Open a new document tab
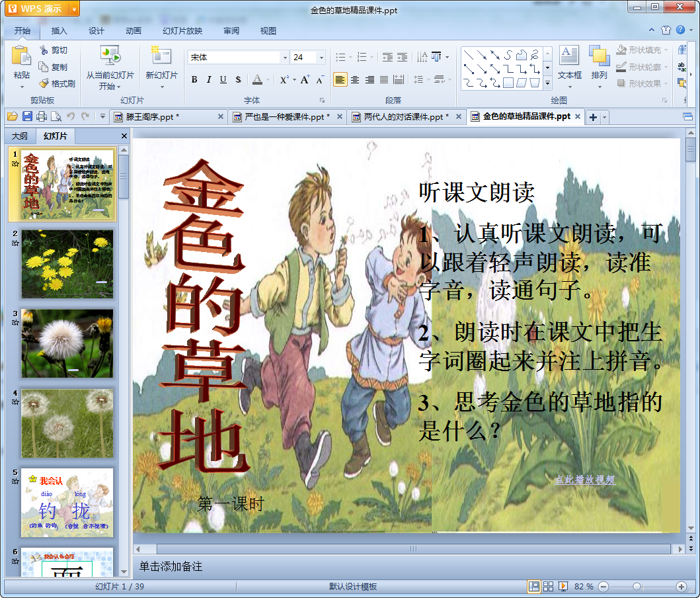The image size is (700, 598). point(593,118)
